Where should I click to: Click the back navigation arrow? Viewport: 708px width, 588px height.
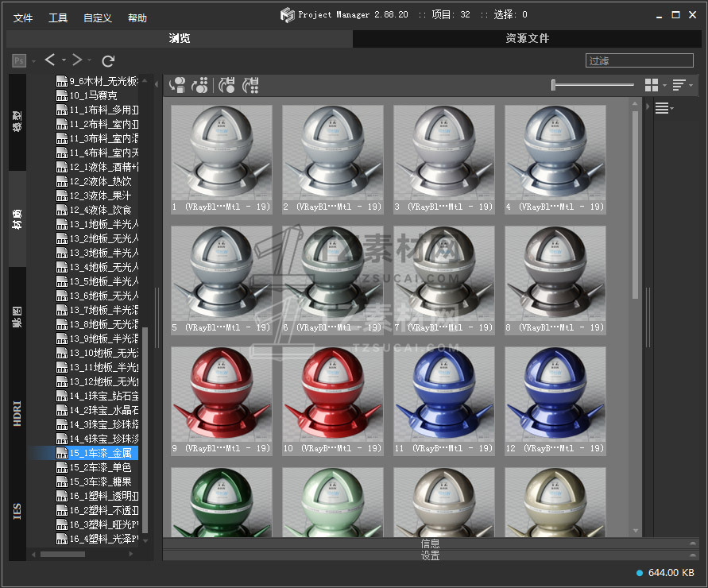[x=50, y=60]
